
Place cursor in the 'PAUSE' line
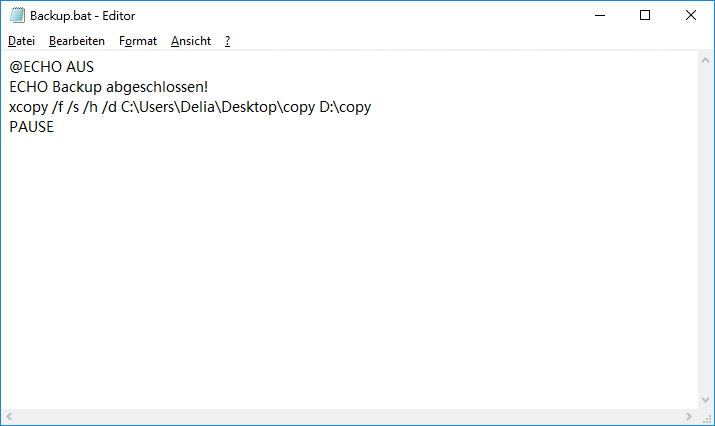click(x=31, y=127)
